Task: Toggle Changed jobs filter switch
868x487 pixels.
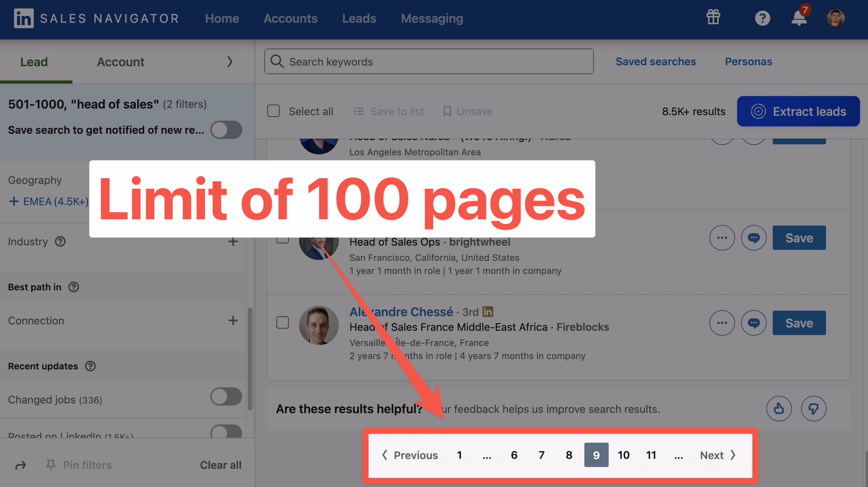Action: 226,397
